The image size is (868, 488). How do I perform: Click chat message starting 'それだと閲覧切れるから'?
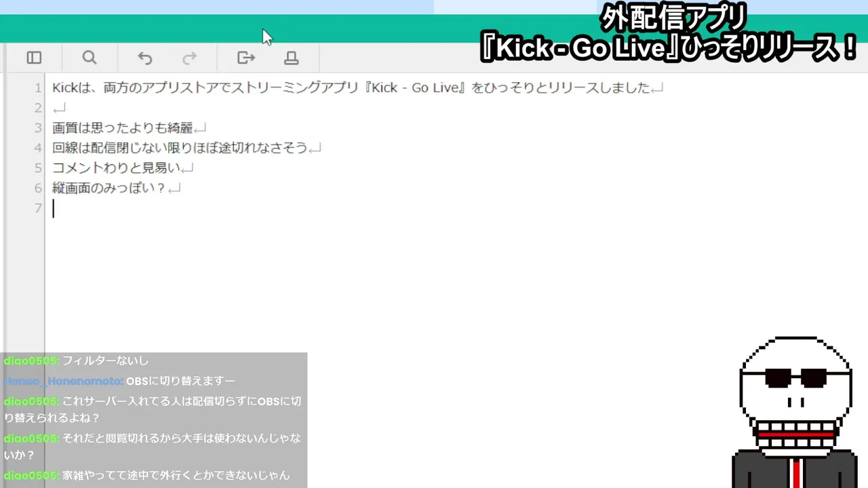point(153,446)
